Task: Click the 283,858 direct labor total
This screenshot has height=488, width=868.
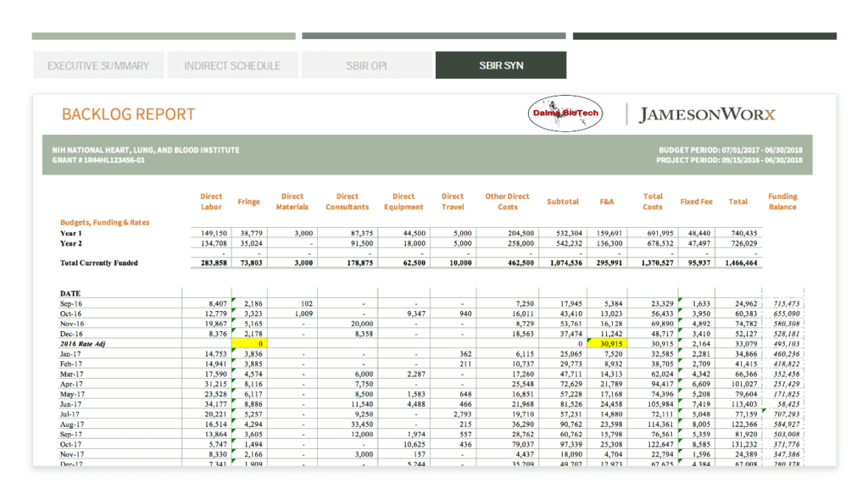Action: tap(214, 263)
